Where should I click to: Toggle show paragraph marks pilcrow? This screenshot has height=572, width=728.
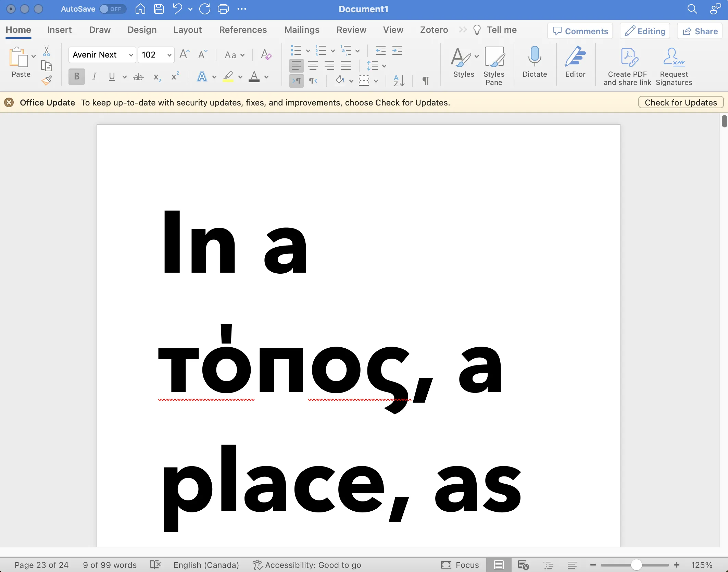(x=426, y=81)
